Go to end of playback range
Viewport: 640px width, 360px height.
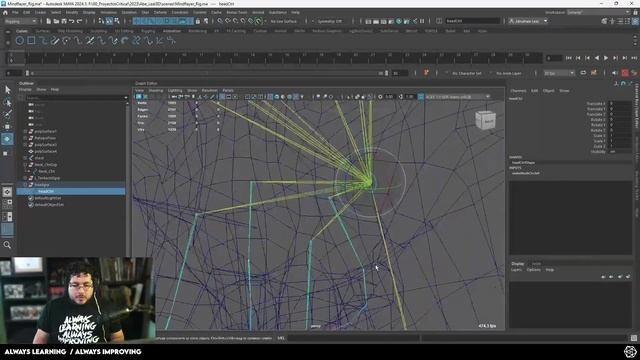(633, 58)
